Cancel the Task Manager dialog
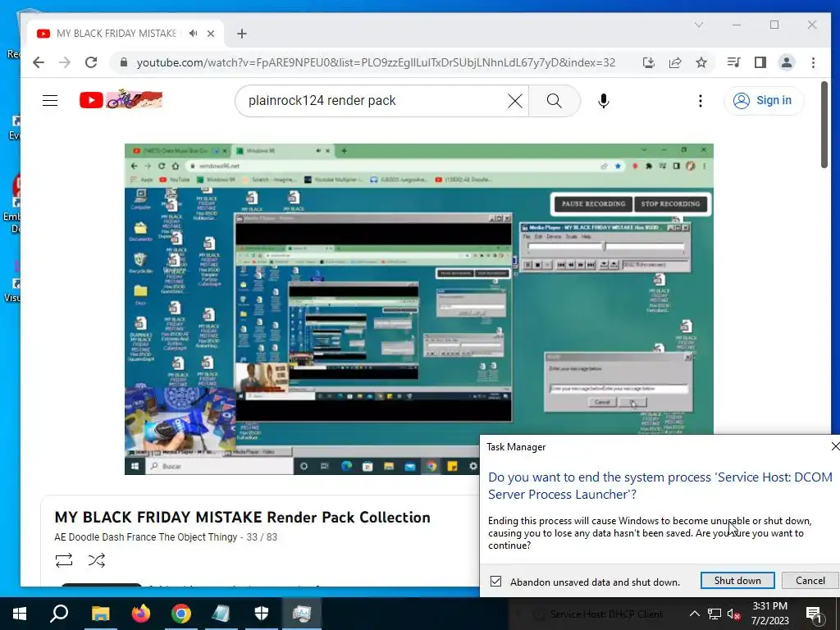Viewport: 840px width, 630px height. tap(810, 581)
